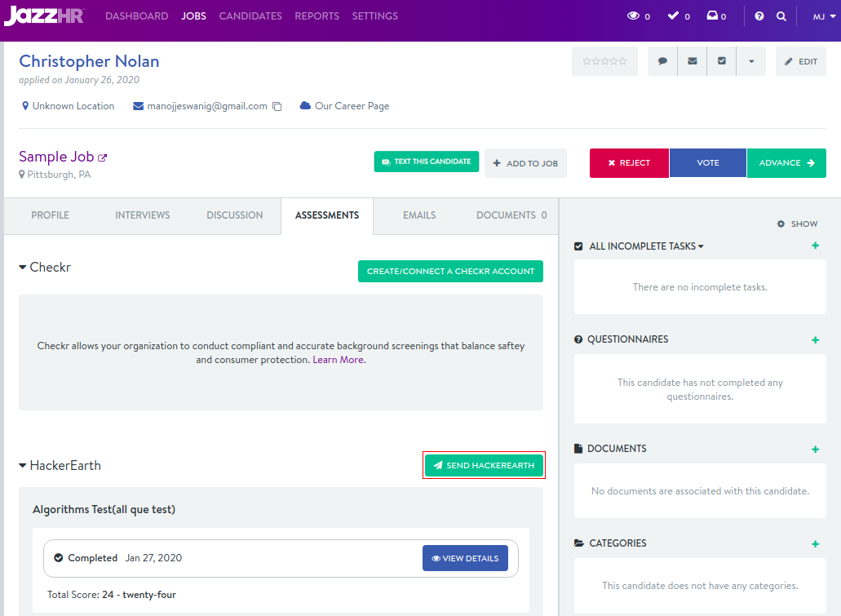
Task: Open Jobs in top navigation
Action: [193, 16]
